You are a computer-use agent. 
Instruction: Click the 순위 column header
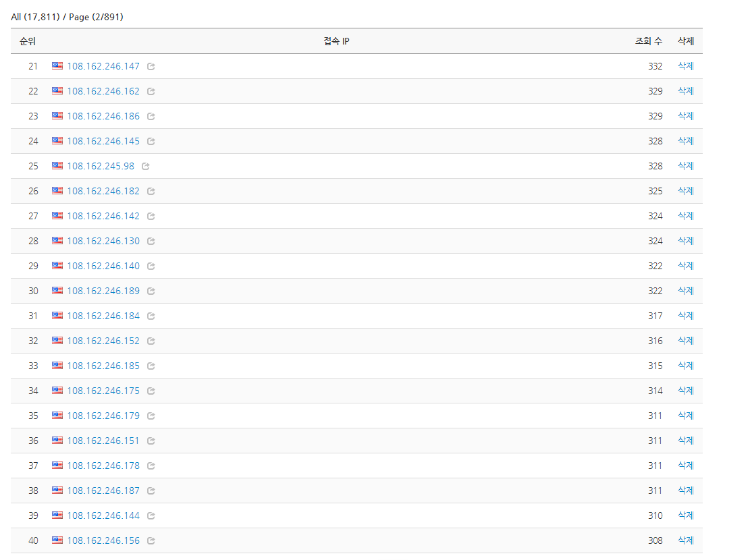tap(28, 41)
